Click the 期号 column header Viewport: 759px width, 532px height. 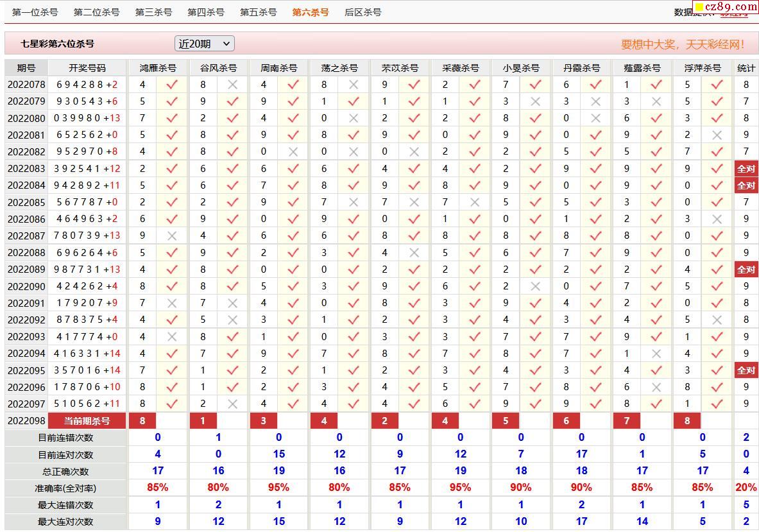coord(26,68)
